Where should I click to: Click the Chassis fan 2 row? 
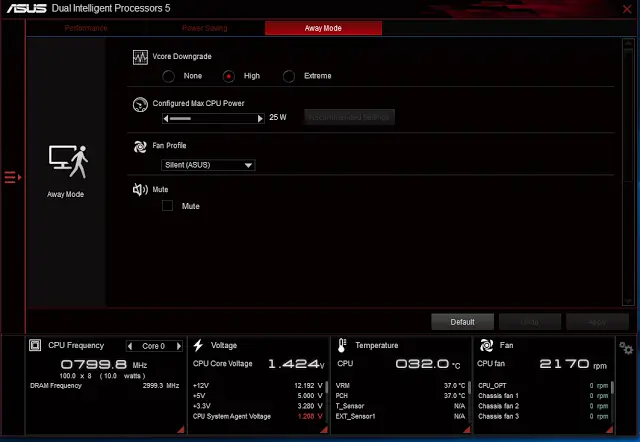click(543, 406)
